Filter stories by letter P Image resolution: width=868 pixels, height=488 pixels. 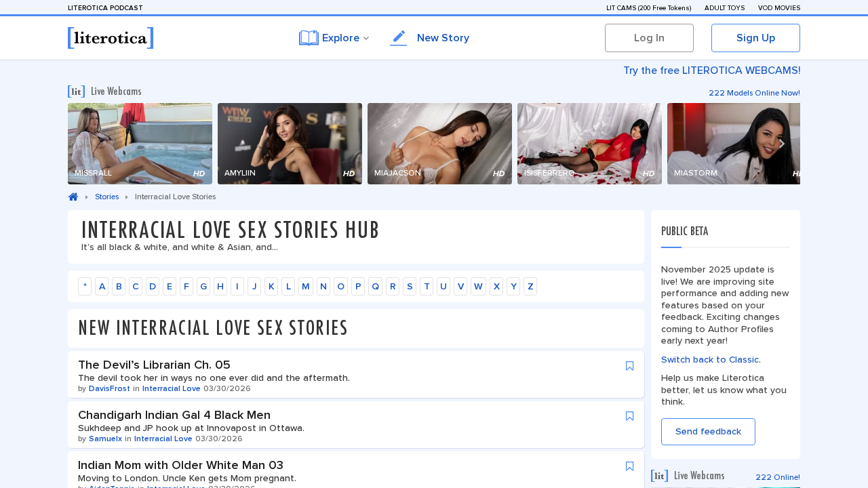click(x=358, y=286)
